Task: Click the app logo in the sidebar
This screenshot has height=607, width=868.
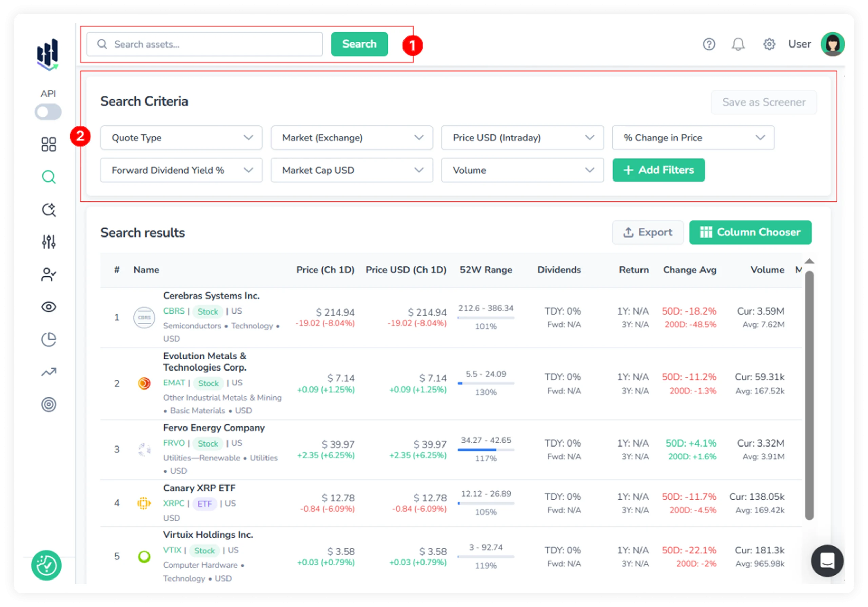Action: pos(47,55)
